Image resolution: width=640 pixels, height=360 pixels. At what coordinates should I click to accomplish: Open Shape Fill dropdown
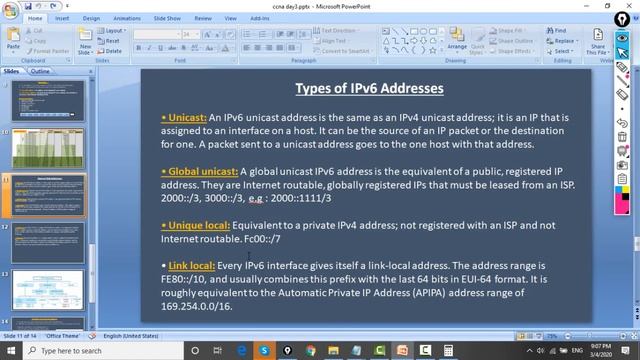[507, 31]
